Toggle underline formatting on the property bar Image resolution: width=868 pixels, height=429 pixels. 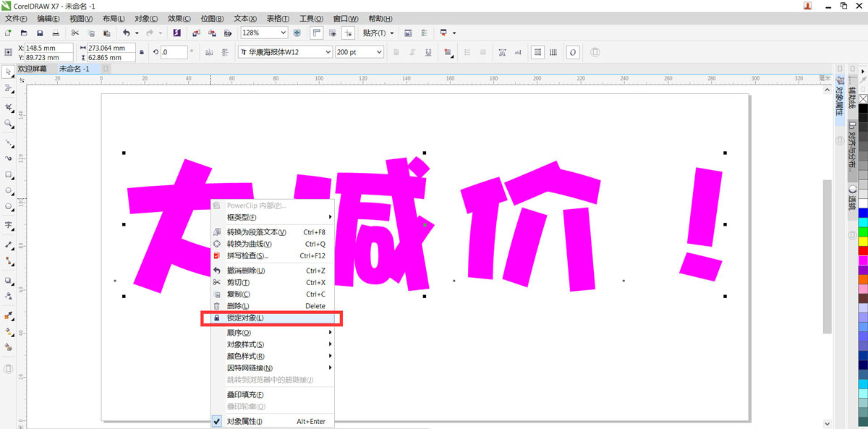pyautogui.click(x=427, y=52)
